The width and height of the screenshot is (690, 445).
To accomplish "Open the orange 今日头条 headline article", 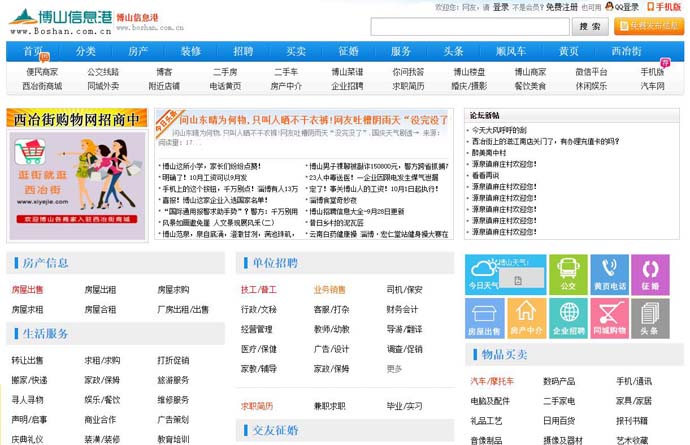I will 314,120.
